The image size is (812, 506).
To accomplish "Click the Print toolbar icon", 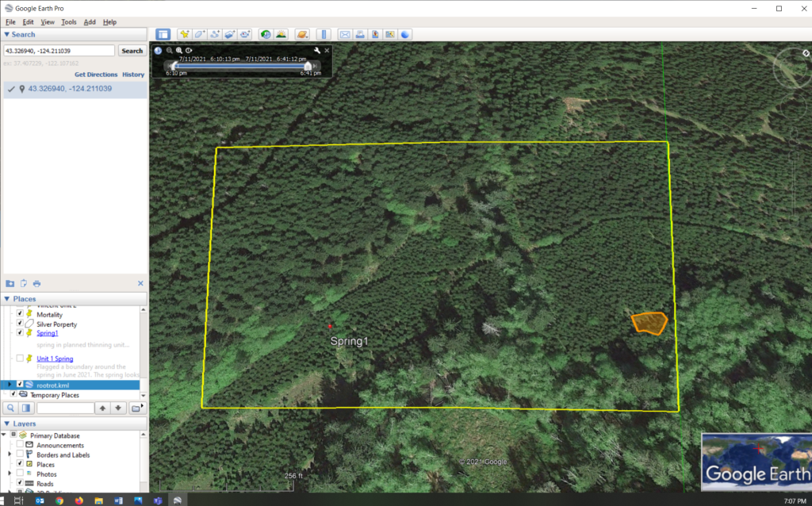I will (x=360, y=34).
